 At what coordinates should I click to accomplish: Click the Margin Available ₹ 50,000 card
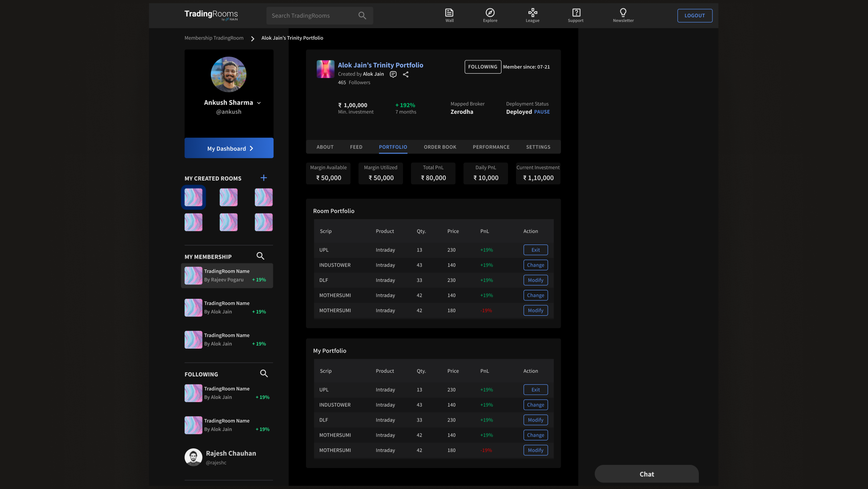tap(328, 173)
